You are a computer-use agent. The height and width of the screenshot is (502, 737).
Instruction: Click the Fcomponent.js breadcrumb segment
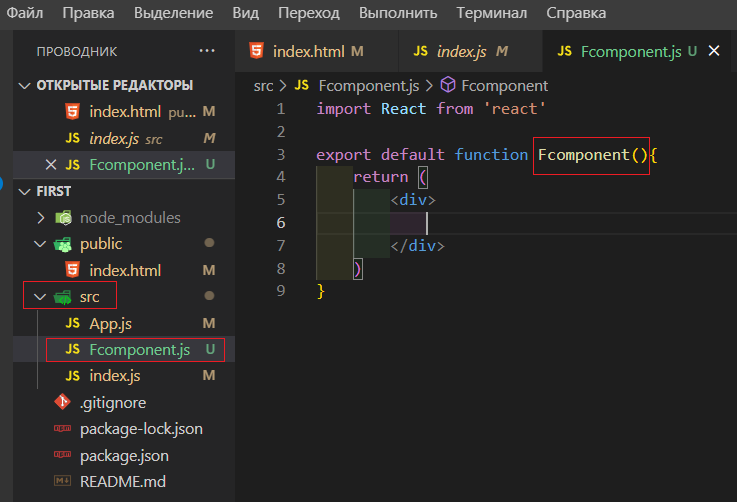[x=368, y=86]
